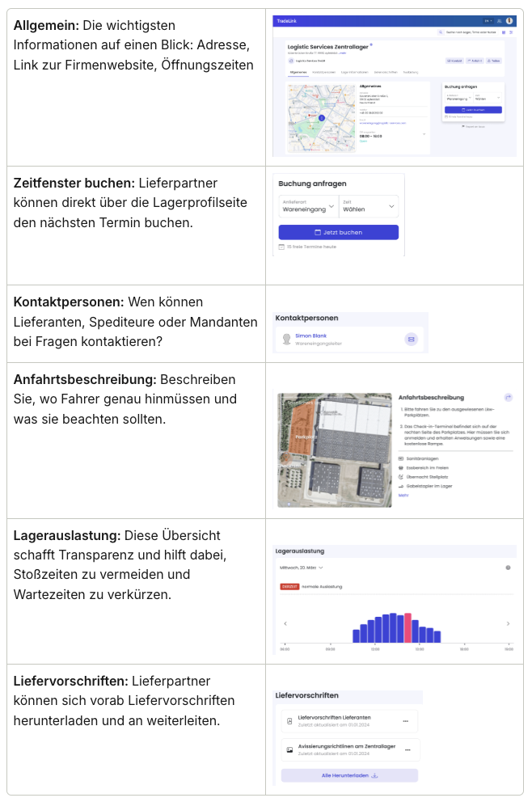Click the PDF file icon for Liefervorschriften Lieferanten
The height and width of the screenshot is (802, 532).
289,720
